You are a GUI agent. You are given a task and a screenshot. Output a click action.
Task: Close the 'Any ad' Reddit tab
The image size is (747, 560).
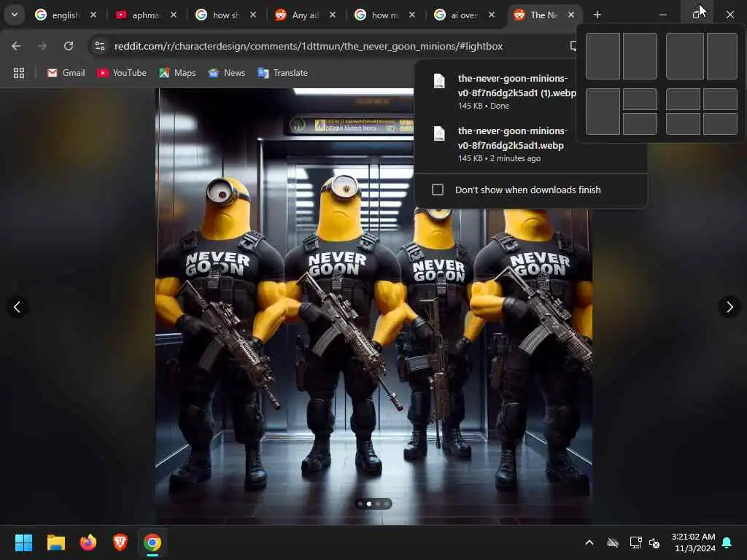333,15
